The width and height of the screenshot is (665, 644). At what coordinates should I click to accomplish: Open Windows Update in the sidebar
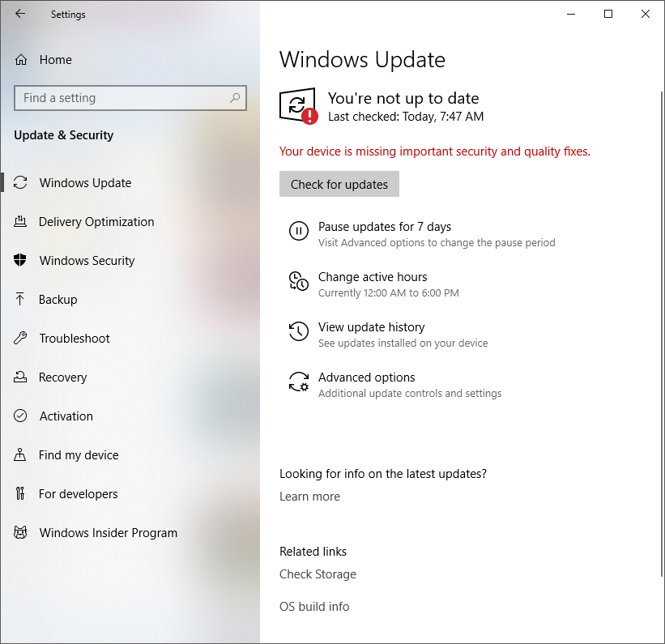tap(130, 183)
